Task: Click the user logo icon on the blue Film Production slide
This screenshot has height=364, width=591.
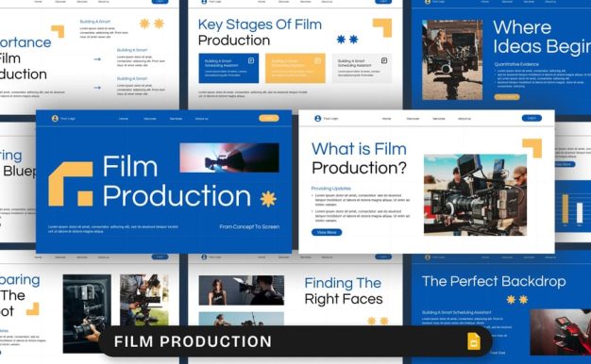Action: tap(55, 119)
